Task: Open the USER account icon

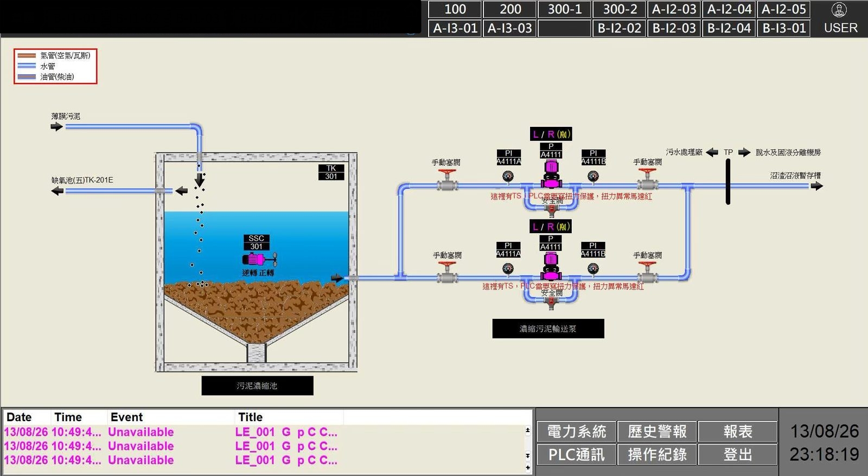Action: [839, 10]
